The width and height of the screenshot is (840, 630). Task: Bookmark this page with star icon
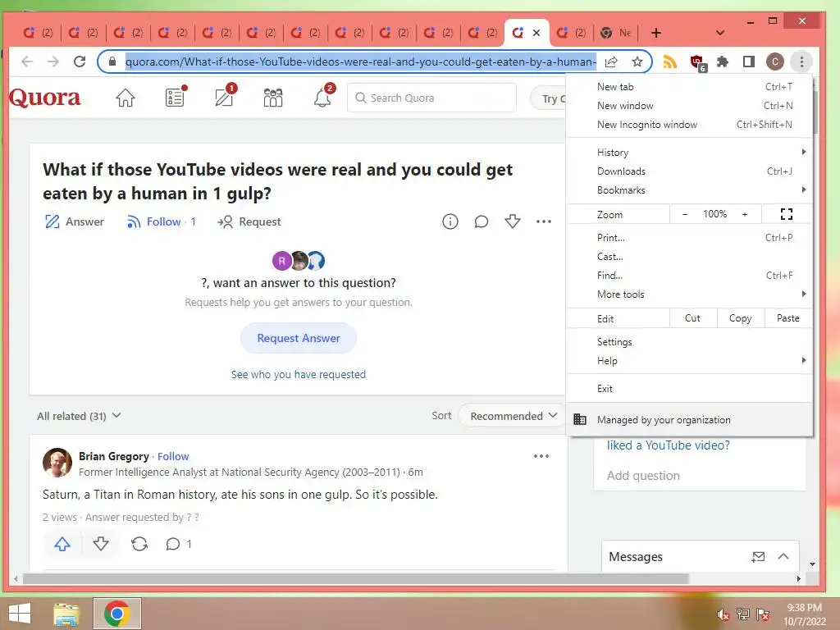(x=637, y=62)
